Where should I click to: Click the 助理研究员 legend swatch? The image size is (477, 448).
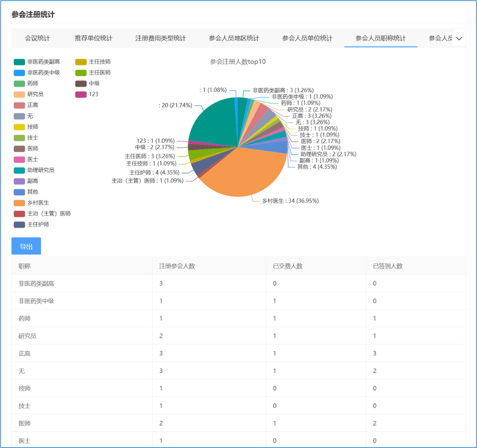(x=19, y=170)
